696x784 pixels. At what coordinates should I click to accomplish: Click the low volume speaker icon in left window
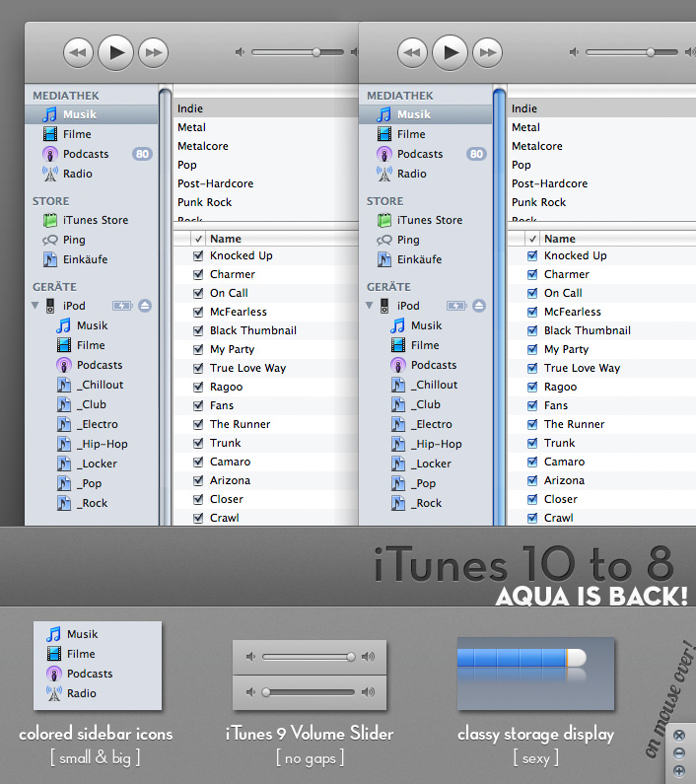coord(240,52)
